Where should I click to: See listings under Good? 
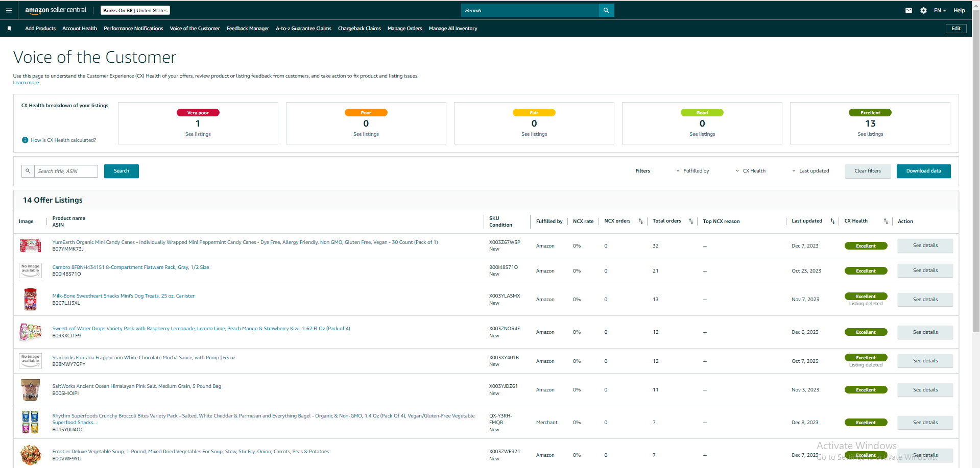coord(702,134)
